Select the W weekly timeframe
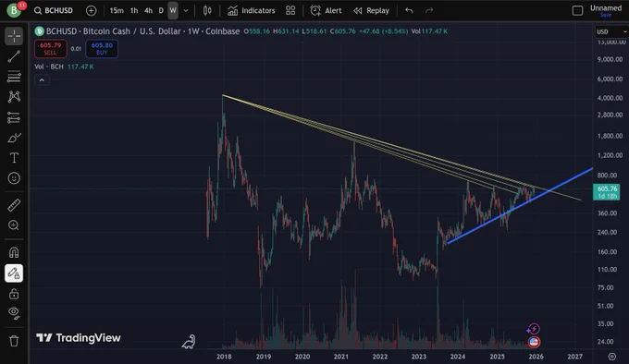This screenshot has height=364, width=629. coord(173,11)
